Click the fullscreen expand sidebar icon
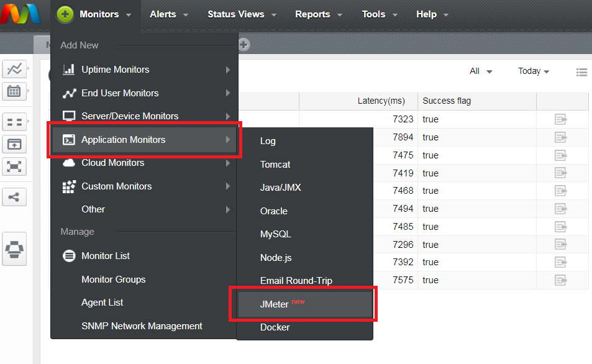Image resolution: width=592 pixels, height=364 pixels. [14, 166]
